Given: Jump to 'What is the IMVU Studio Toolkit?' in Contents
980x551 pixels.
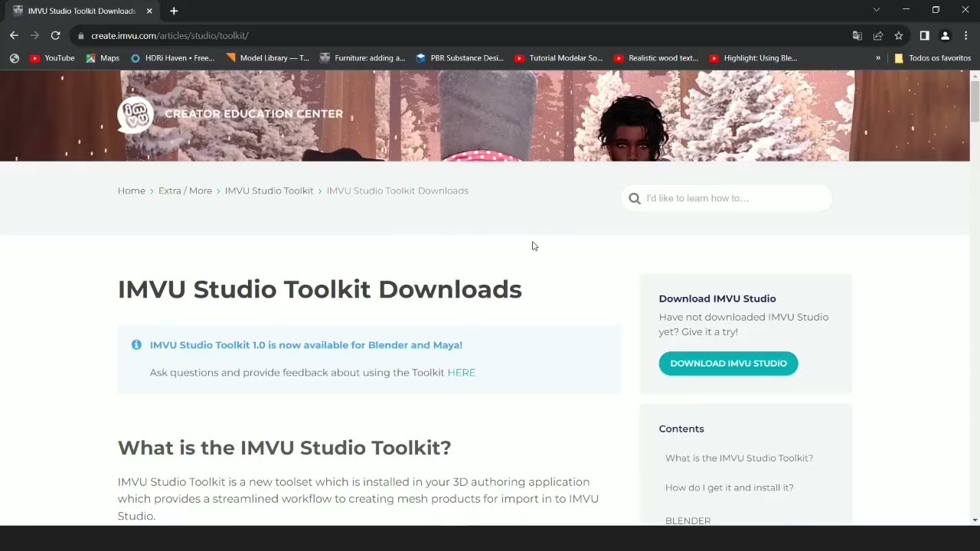Looking at the screenshot, I should click(x=739, y=458).
